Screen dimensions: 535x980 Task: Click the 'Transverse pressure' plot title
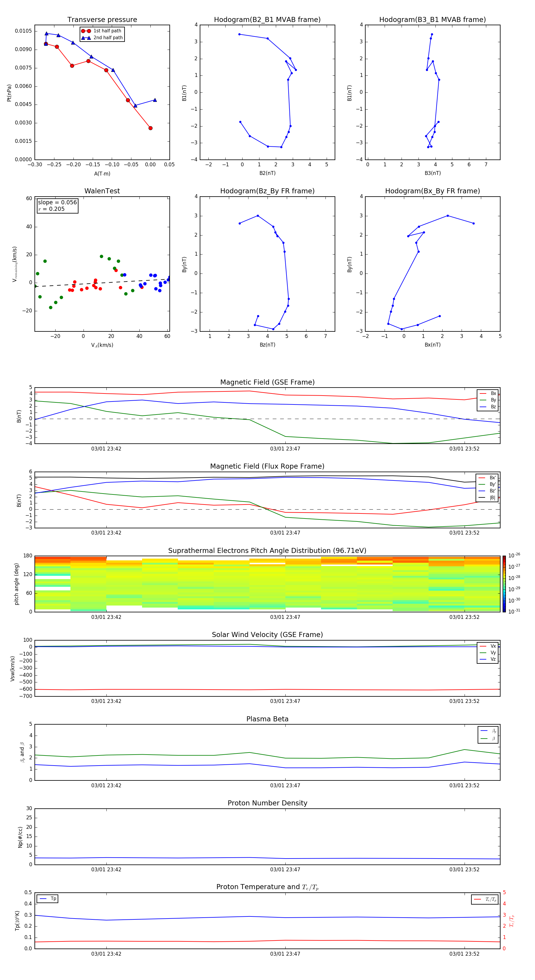coord(102,20)
